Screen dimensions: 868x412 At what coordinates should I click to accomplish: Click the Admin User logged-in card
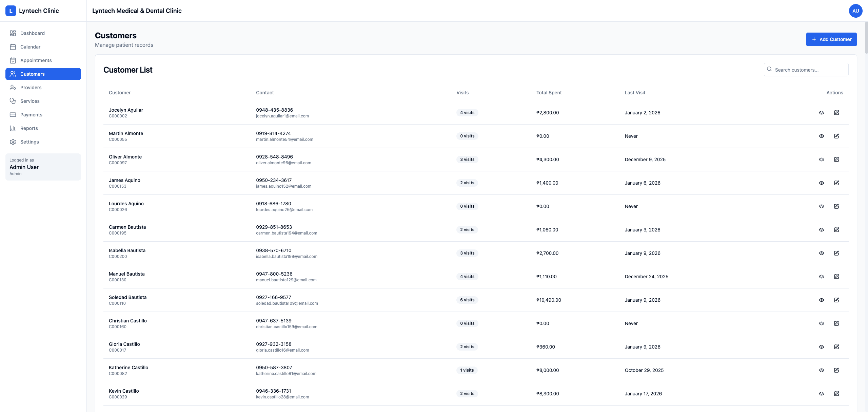(x=43, y=167)
